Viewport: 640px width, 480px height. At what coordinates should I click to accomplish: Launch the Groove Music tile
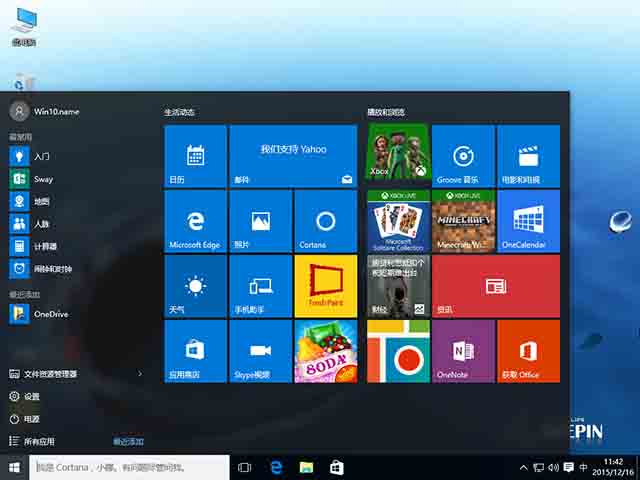tap(463, 155)
